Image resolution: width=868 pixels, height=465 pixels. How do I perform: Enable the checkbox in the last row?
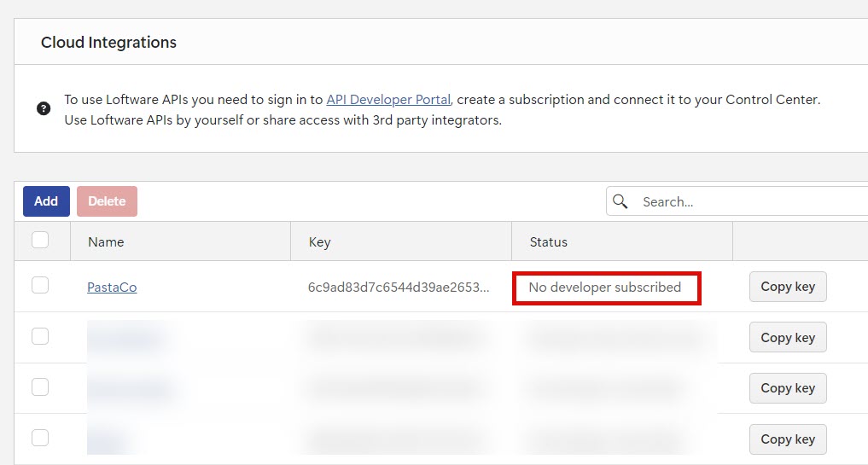click(40, 439)
